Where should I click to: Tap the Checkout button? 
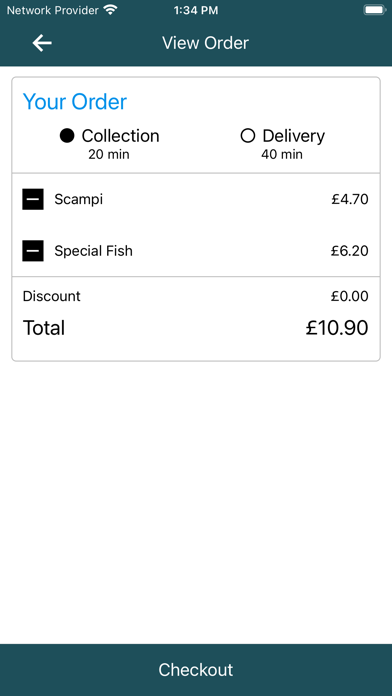[x=196, y=670]
